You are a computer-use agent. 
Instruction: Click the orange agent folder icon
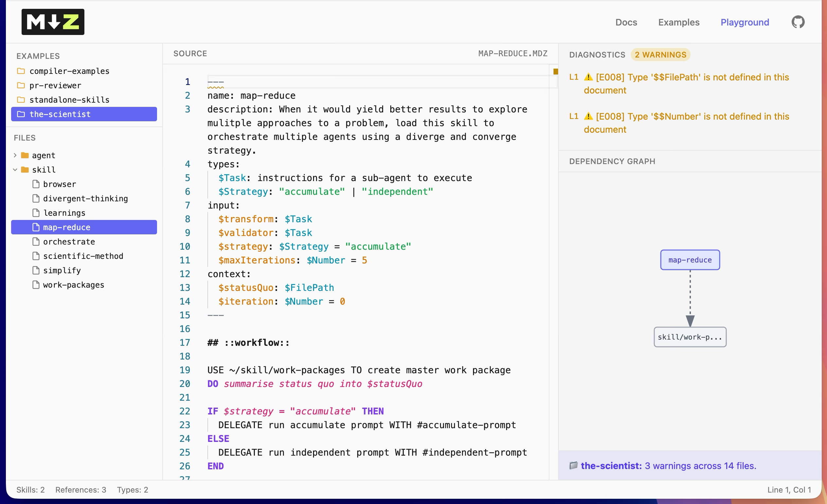click(25, 155)
